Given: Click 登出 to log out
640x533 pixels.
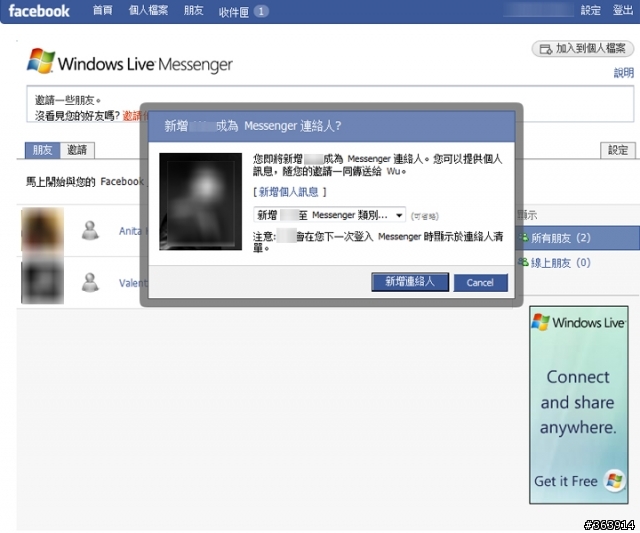Looking at the screenshot, I should [623, 10].
